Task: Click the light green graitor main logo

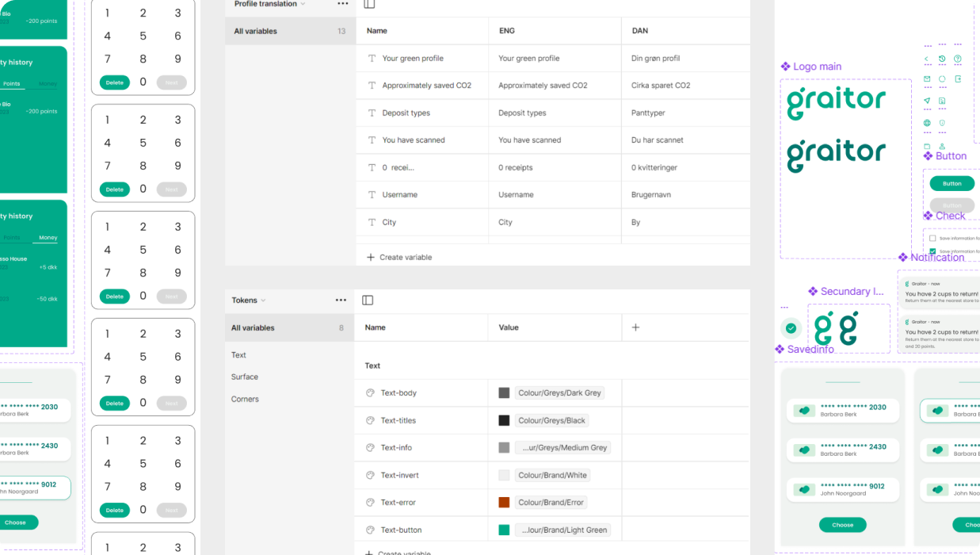Action: coord(836,102)
